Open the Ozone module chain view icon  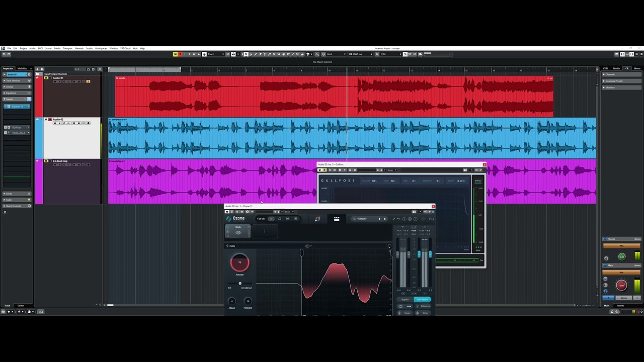click(337, 219)
